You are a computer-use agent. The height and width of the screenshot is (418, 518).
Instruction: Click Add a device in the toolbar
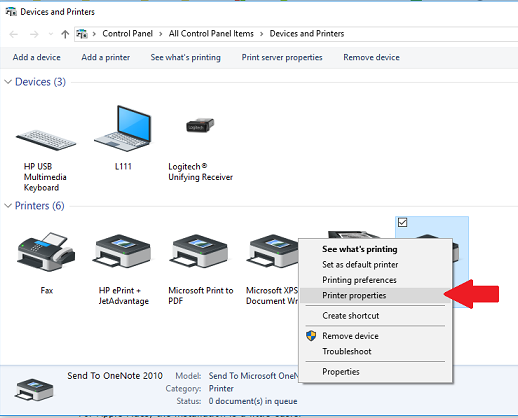coord(37,57)
